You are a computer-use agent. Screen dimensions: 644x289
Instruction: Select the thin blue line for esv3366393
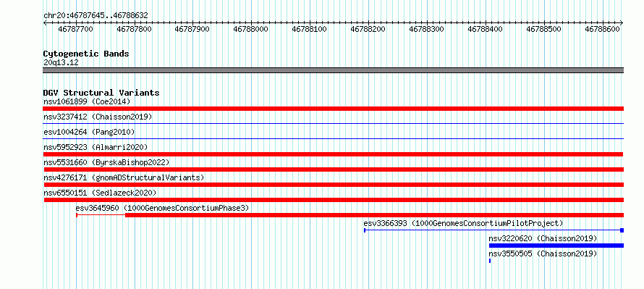(x=492, y=230)
